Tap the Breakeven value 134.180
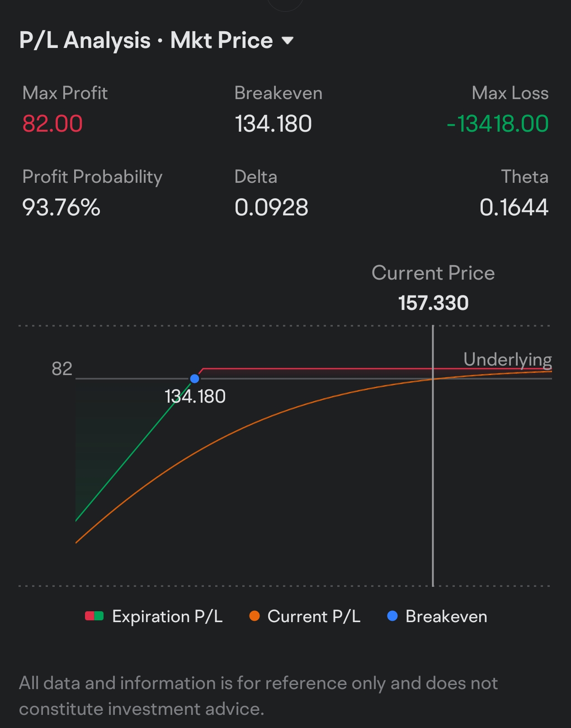 273,124
